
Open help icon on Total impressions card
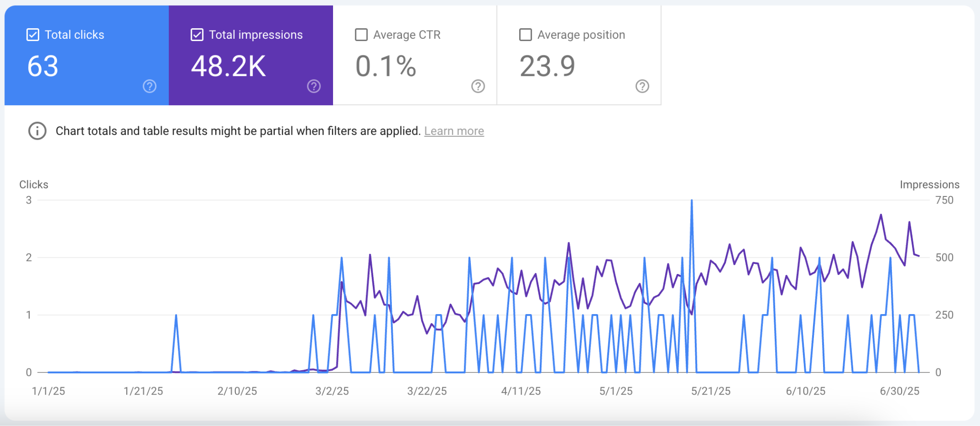click(x=314, y=86)
